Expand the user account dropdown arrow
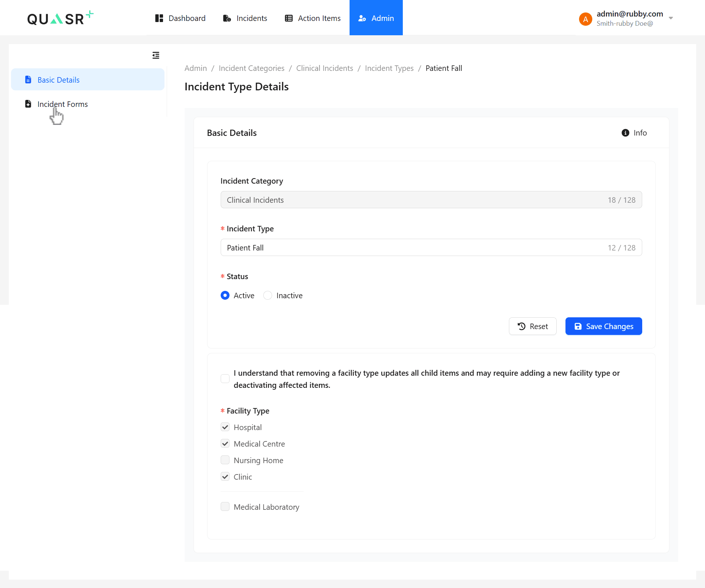Screen dimensions: 705x588 (671, 18)
